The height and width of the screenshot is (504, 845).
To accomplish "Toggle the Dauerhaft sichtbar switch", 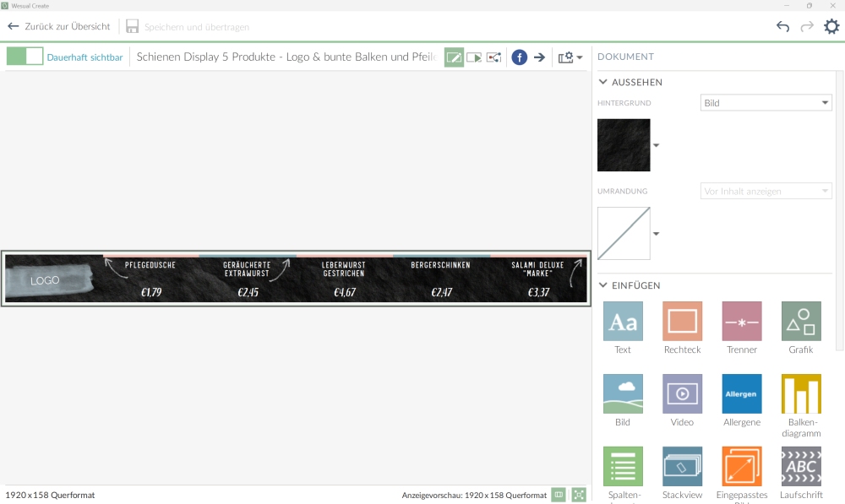I will 25,57.
